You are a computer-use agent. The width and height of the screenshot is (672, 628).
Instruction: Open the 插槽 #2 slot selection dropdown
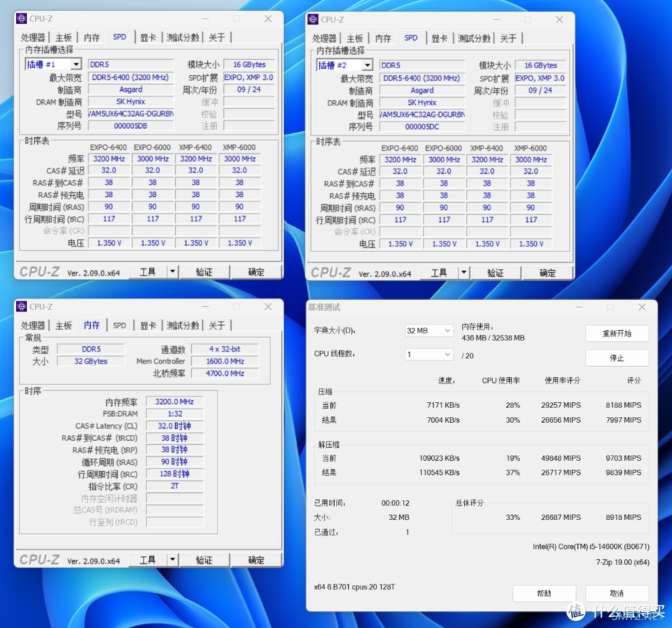(367, 65)
